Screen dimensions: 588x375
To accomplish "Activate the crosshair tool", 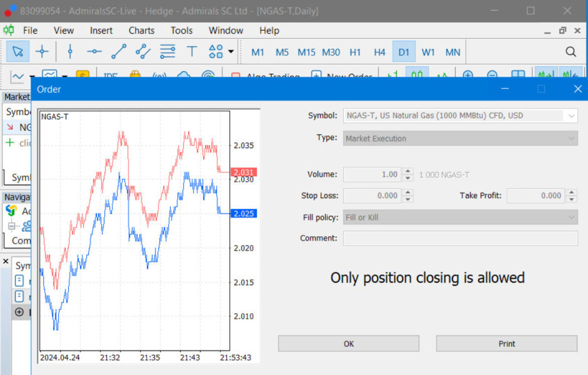I will pyautogui.click(x=42, y=52).
